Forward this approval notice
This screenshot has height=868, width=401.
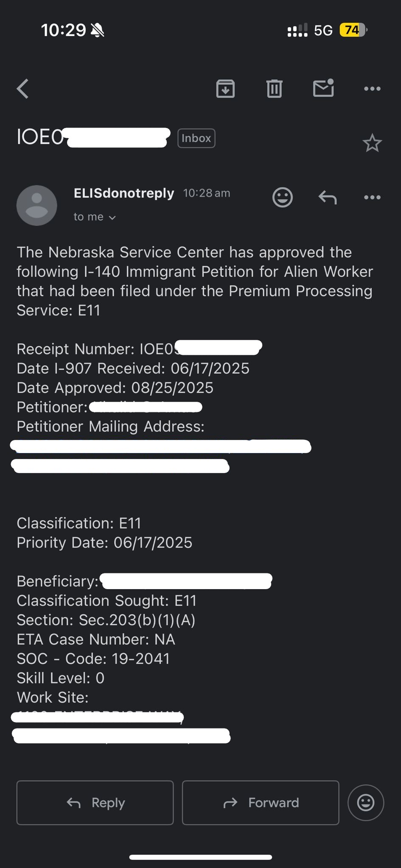260,802
